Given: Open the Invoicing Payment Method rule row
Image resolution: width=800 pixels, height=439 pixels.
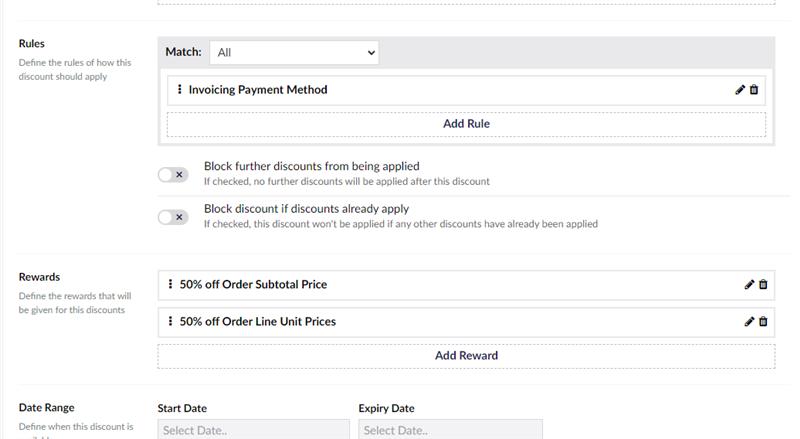Looking at the screenshot, I should (466, 90).
